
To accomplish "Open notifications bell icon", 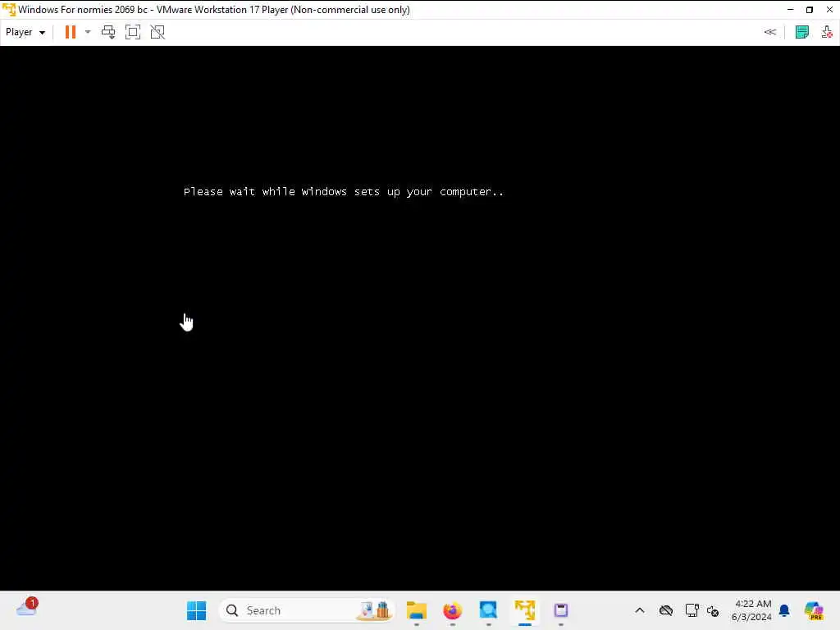I will coord(784,610).
